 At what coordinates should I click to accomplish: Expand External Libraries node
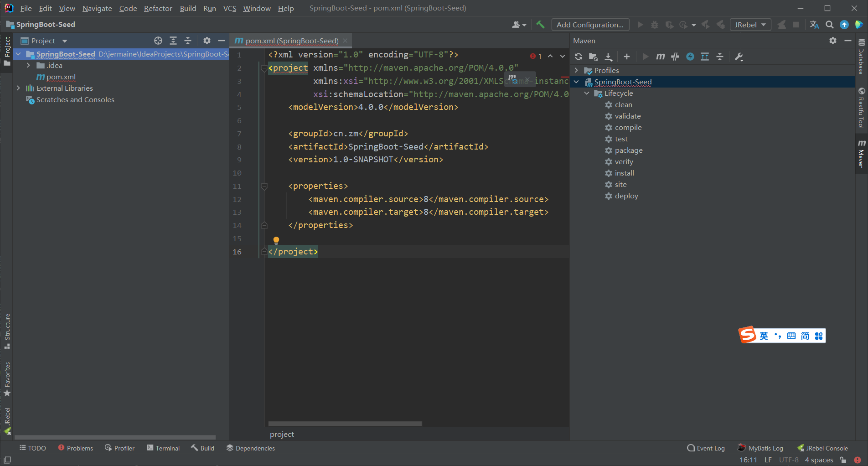(x=18, y=88)
